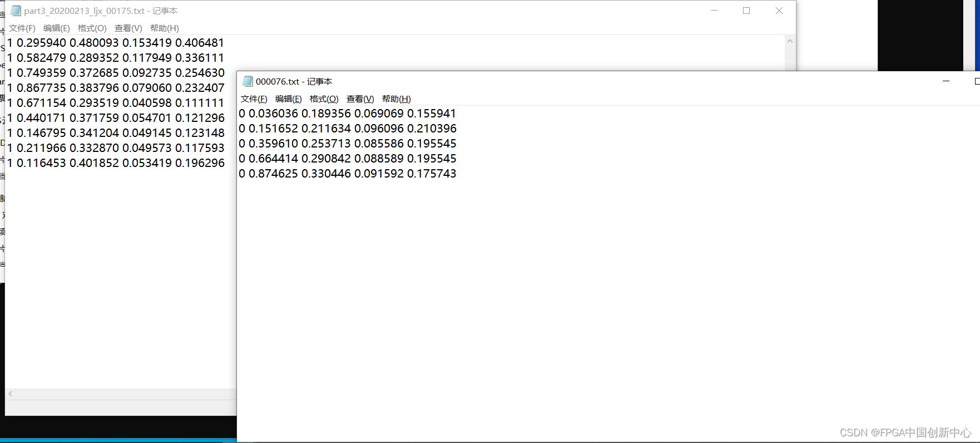Click the Notepad icon in part3_20200213 title bar
The height and width of the screenshot is (443, 980).
tap(16, 11)
